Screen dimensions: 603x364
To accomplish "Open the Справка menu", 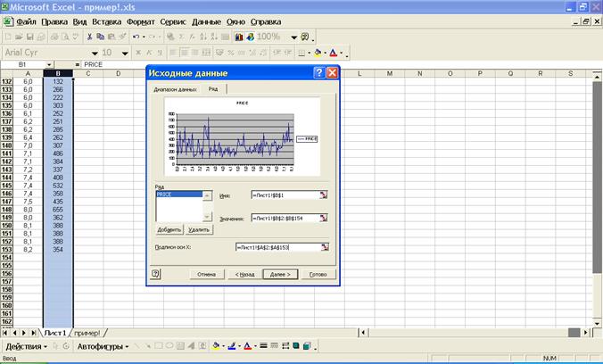I will [266, 22].
